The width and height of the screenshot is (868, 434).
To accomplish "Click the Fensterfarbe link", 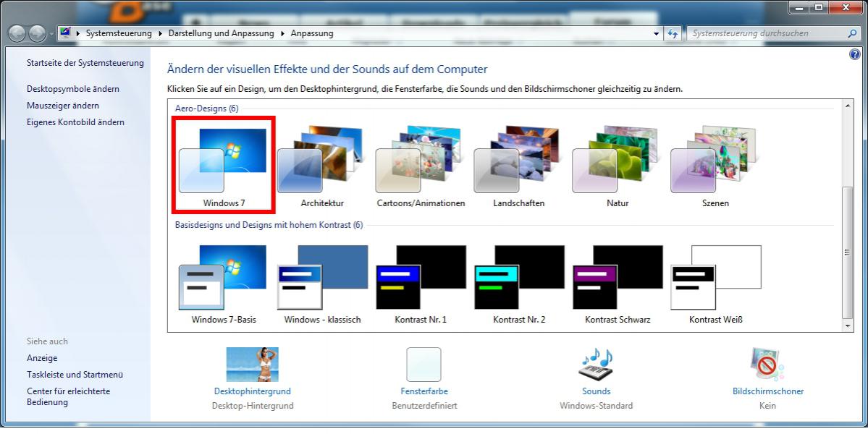I will (x=424, y=391).
